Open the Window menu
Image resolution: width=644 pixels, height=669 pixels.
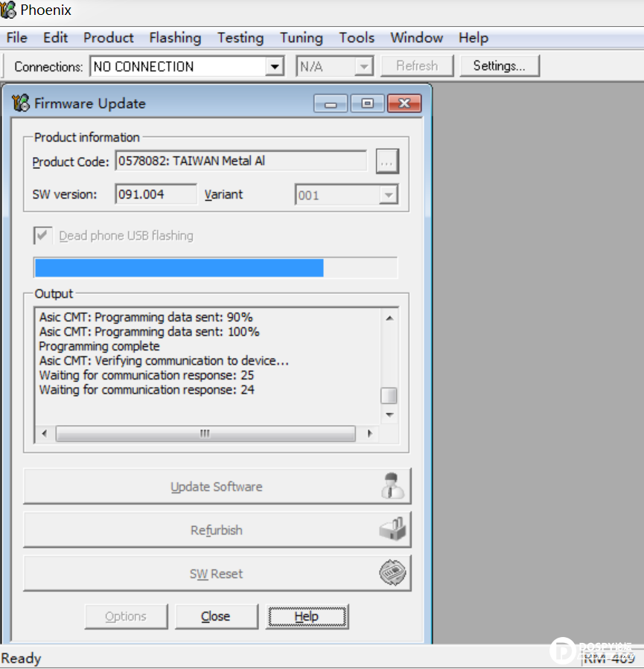(x=416, y=37)
